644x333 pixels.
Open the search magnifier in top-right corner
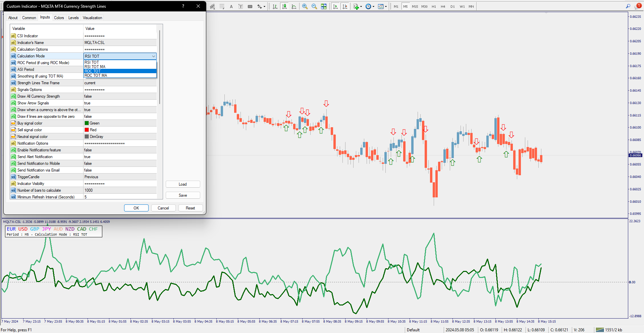628,6
